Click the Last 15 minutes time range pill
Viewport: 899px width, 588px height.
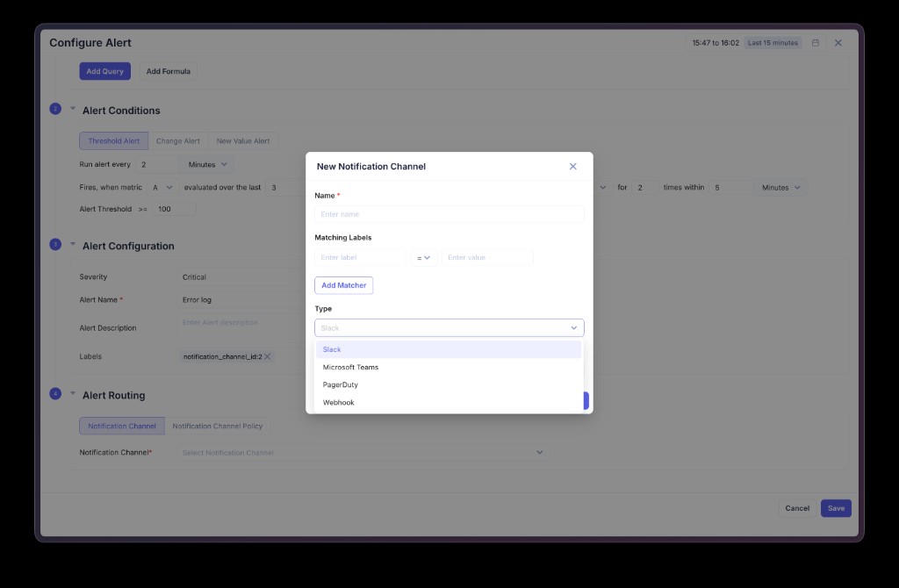pos(773,41)
